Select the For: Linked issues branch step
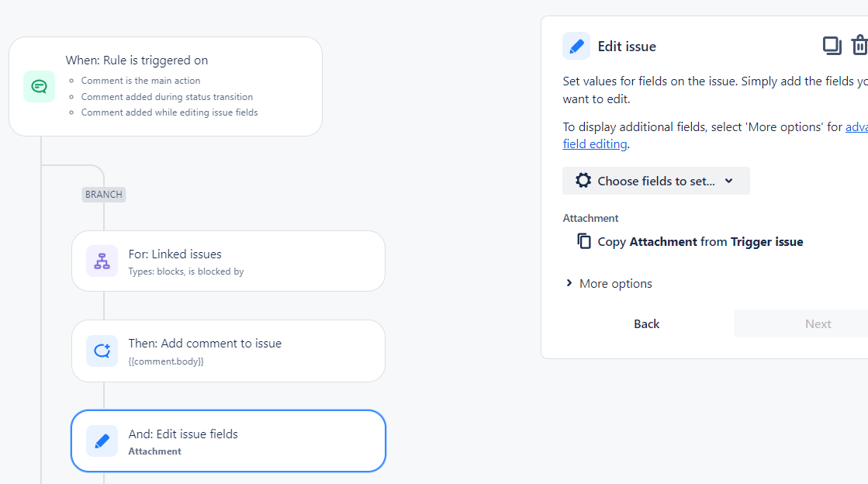The width and height of the screenshot is (868, 484). point(228,261)
